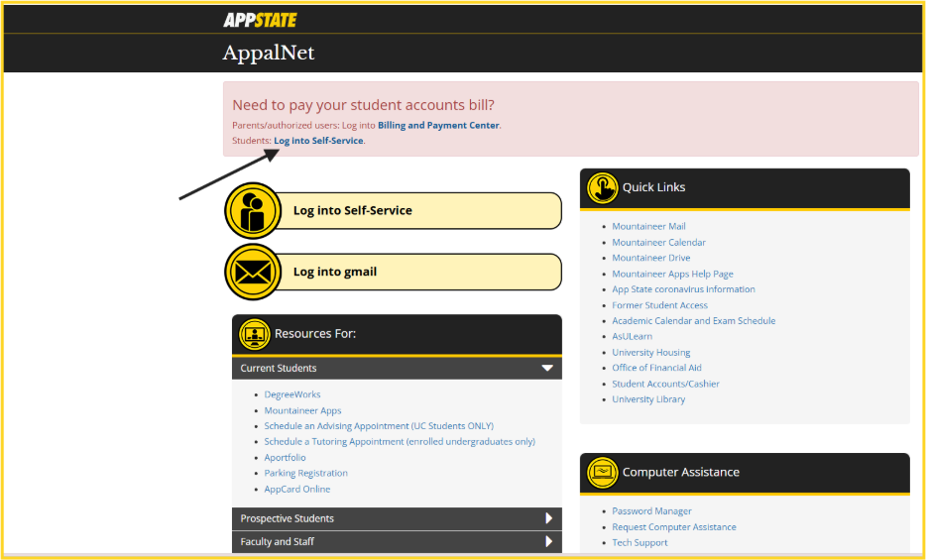Open Schedule a Tutoring Appointment link
Viewport: 928px width, 560px height.
[400, 442]
